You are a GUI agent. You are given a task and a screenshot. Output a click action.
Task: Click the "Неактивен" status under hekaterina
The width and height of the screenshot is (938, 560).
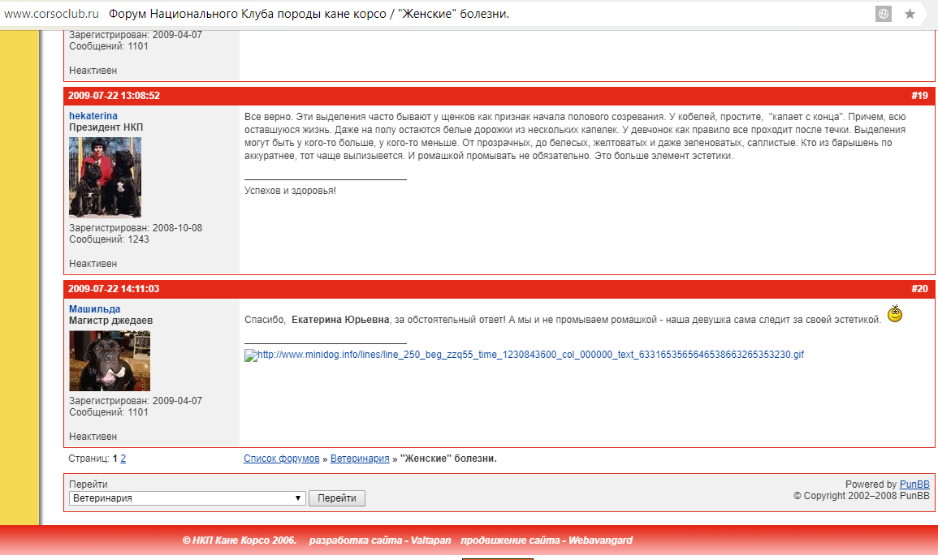[93, 264]
